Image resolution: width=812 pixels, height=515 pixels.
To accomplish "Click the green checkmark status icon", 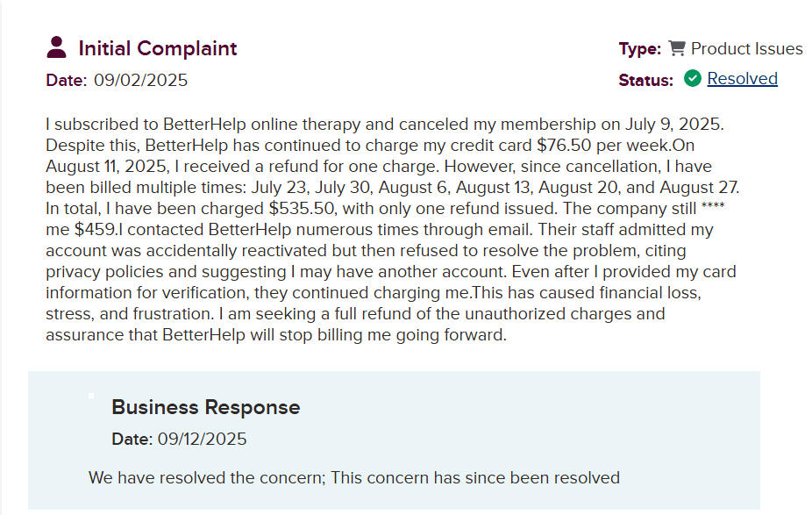I will pyautogui.click(x=693, y=78).
